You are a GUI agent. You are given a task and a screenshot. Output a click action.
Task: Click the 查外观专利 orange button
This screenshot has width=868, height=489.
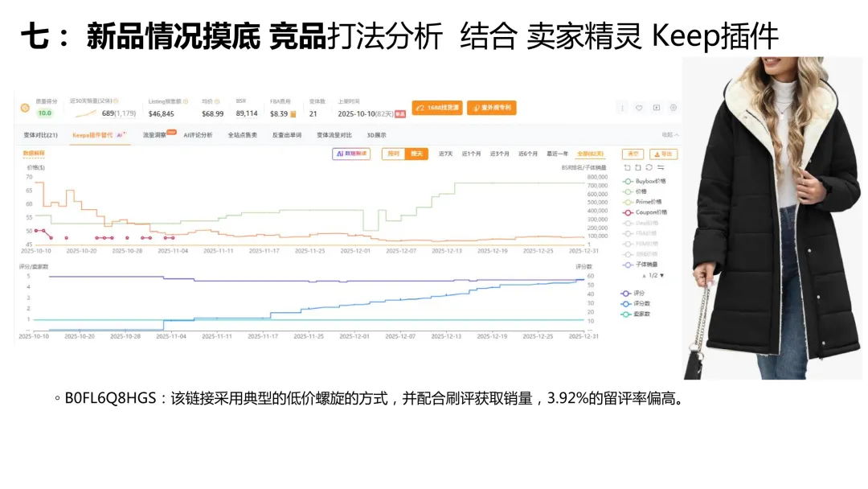click(x=492, y=108)
